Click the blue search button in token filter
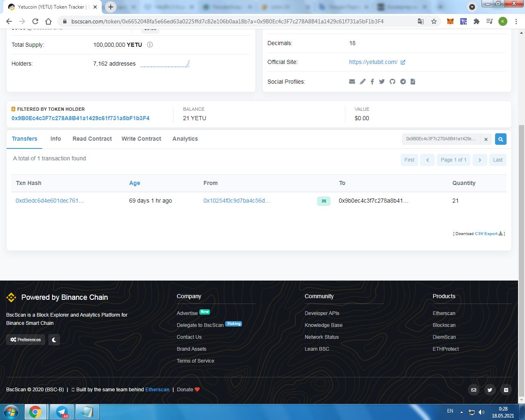Viewport: 525px width, 420px height. 501,139
